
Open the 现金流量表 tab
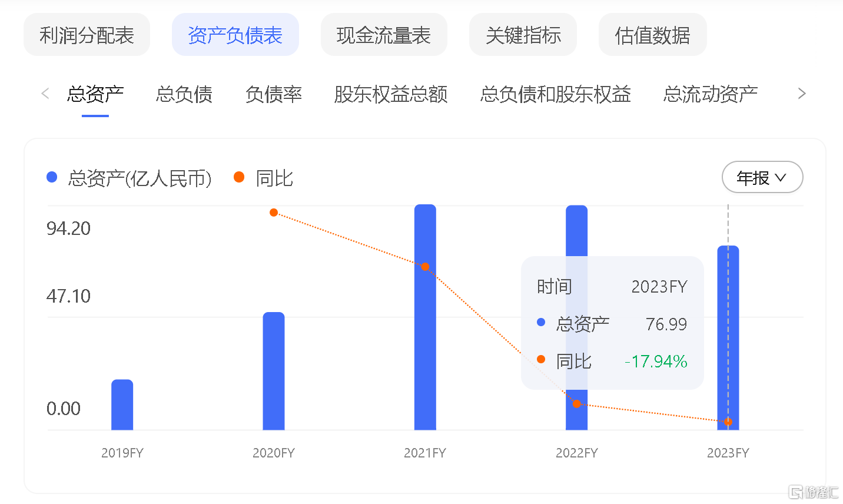click(x=383, y=35)
